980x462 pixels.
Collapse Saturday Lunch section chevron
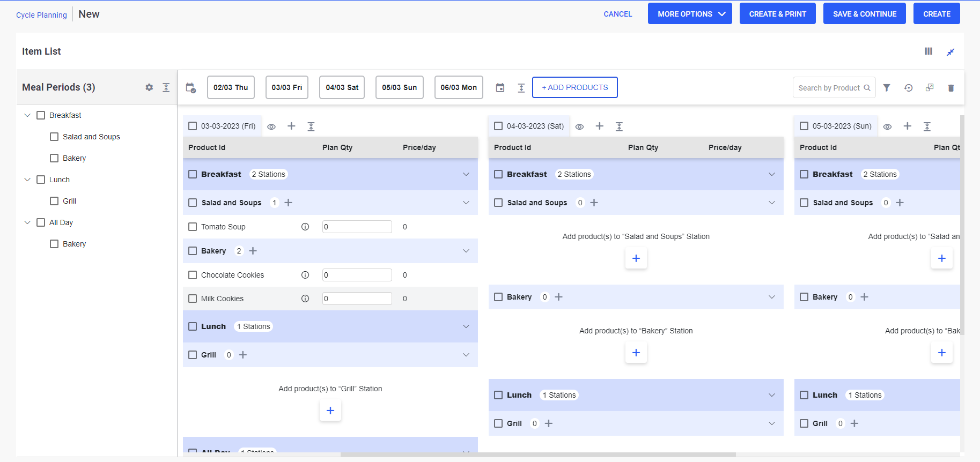coord(772,395)
